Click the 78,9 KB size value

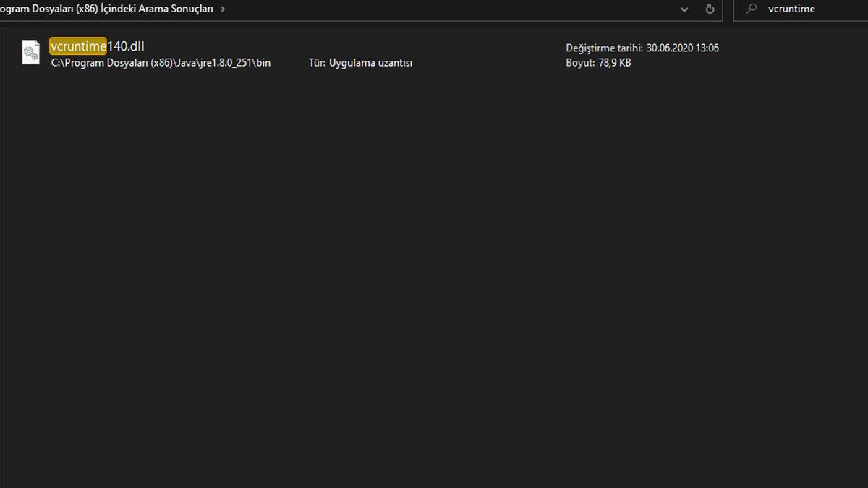[614, 63]
